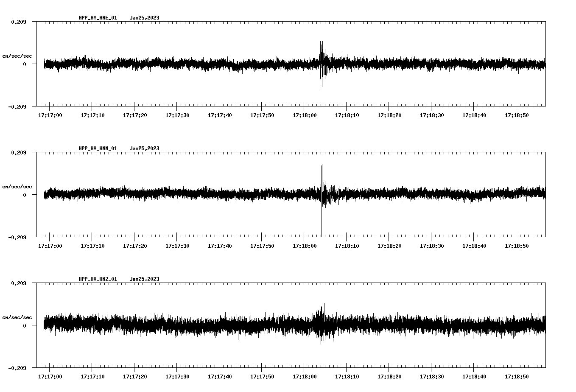Click the 17:18:10 time label under HNE plot
The image size is (576, 392).
tap(347, 115)
